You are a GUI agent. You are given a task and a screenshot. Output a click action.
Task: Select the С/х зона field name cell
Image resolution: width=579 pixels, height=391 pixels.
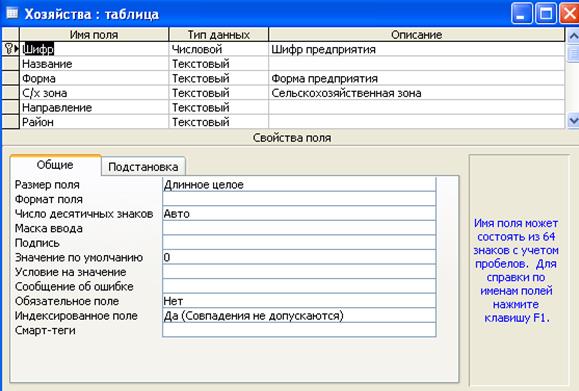pos(94,93)
